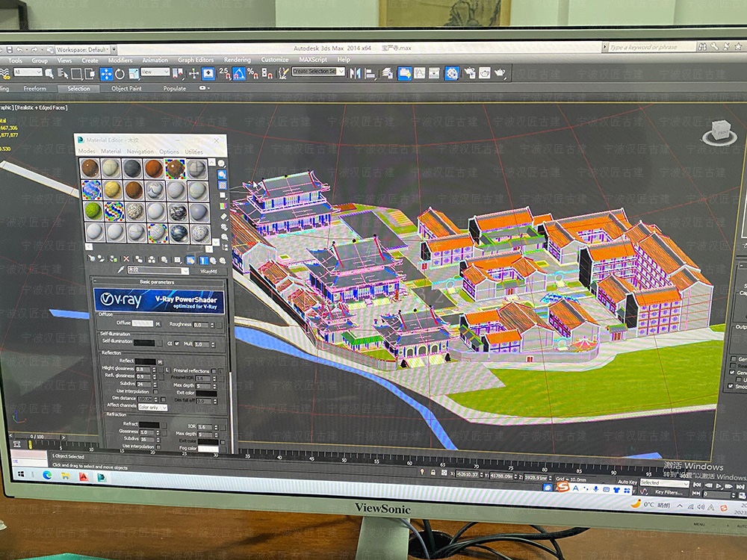The height and width of the screenshot is (560, 747).
Task: Open the Rendering menu
Action: tap(238, 60)
